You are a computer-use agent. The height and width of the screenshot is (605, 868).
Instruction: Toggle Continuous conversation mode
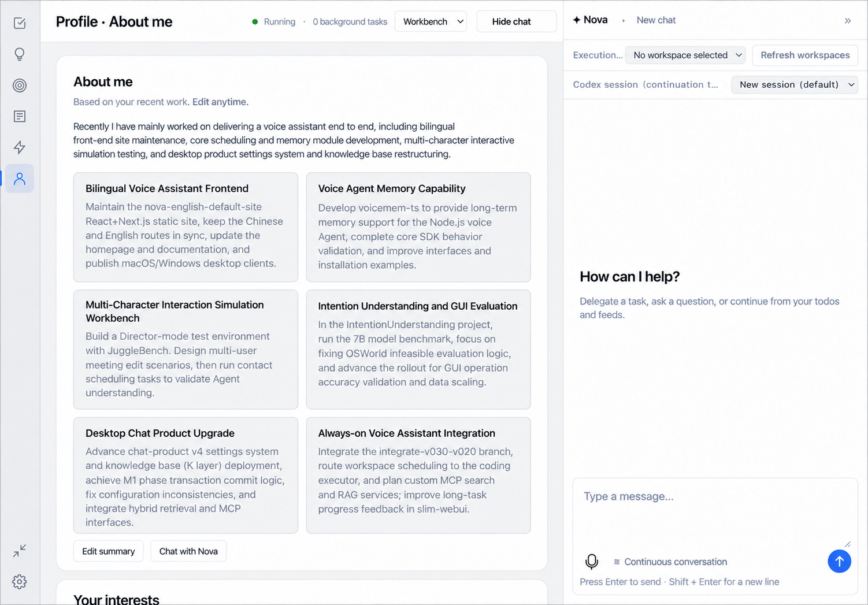tap(670, 562)
